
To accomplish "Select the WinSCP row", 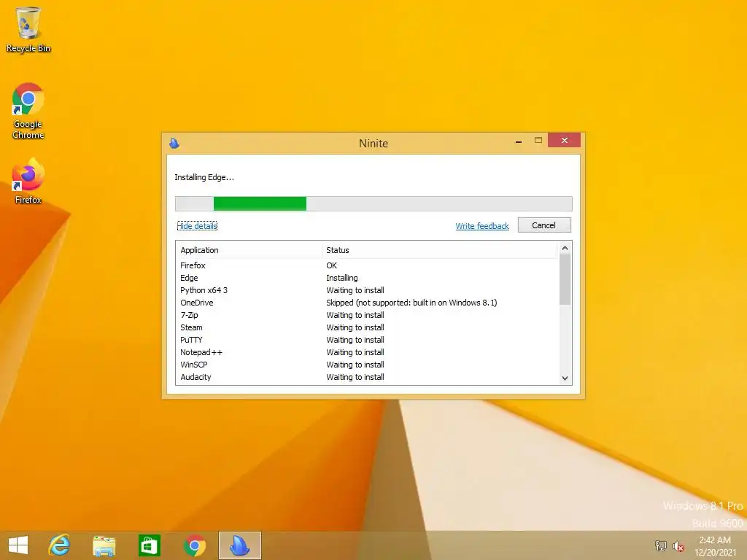I will pyautogui.click(x=368, y=365).
